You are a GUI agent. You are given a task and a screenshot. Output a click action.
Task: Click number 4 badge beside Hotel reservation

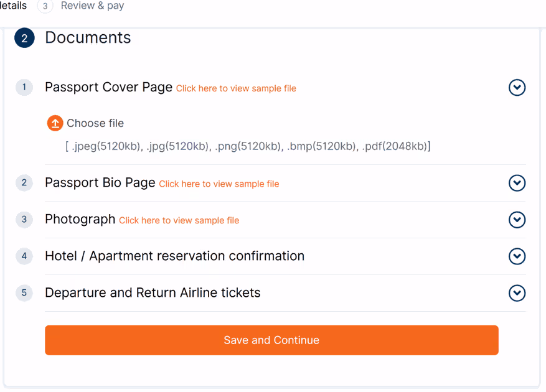24,256
